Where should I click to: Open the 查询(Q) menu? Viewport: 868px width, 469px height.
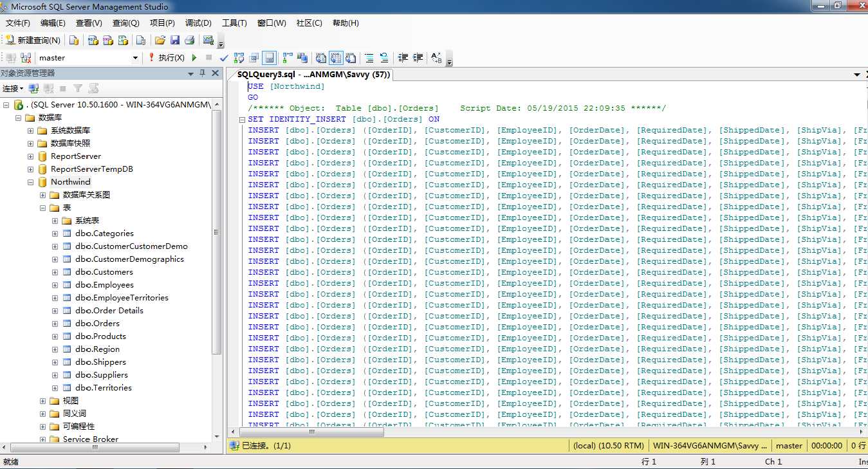125,23
